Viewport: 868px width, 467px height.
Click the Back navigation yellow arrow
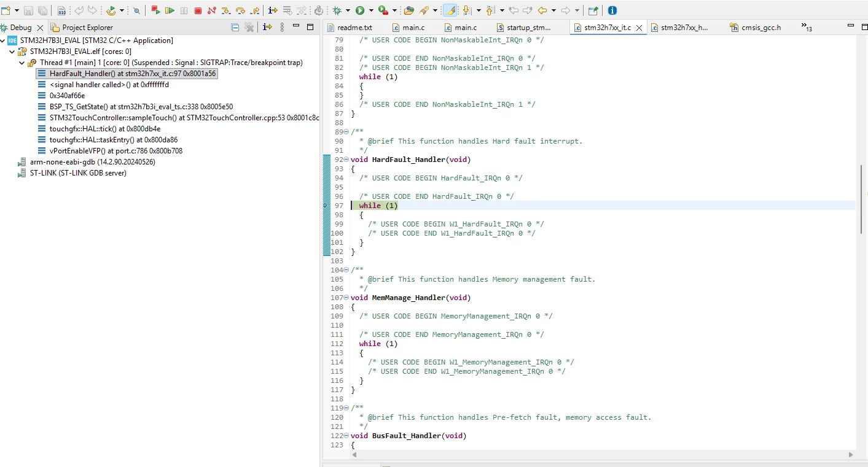[542, 10]
